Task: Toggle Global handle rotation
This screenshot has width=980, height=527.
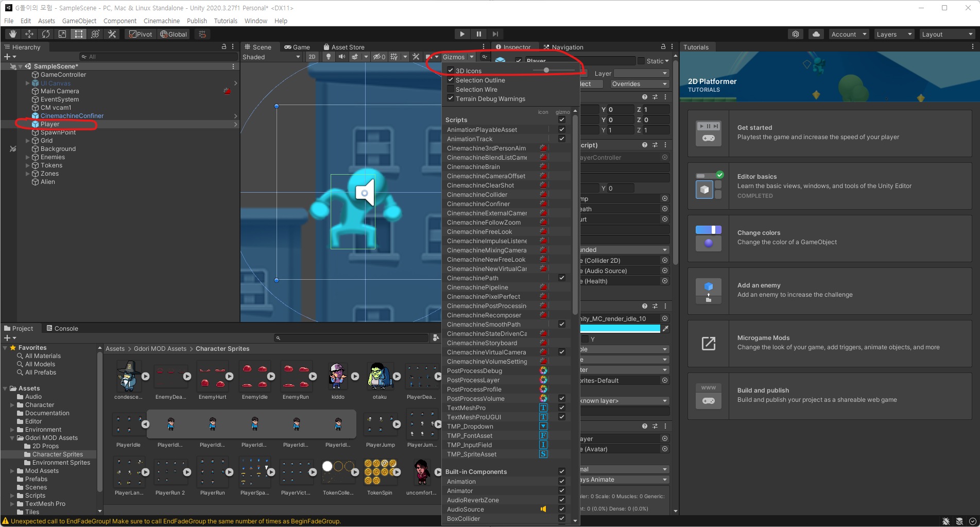Action: (174, 34)
